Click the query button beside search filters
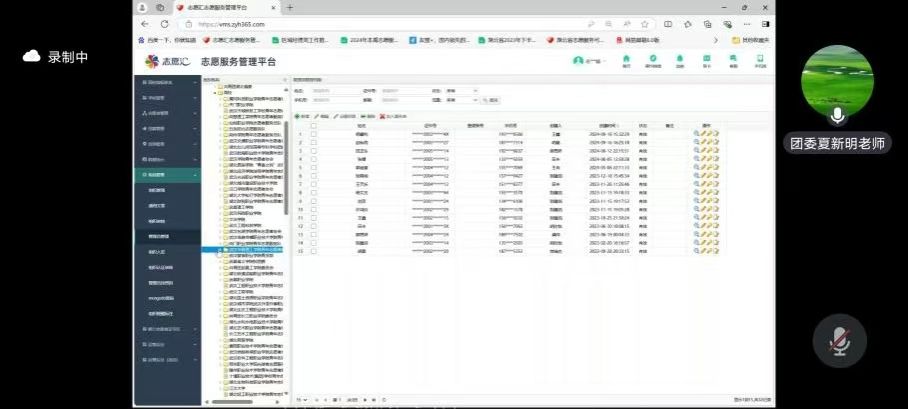 [x=489, y=100]
